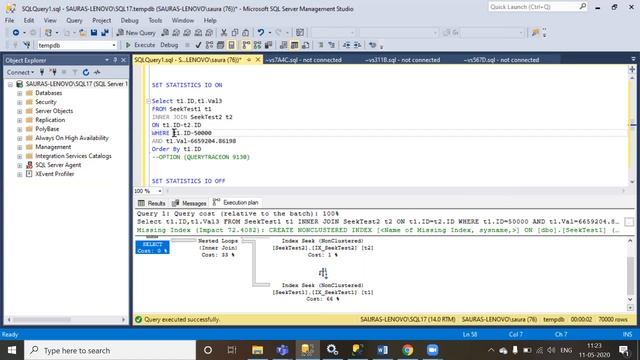The image size is (640, 360).
Task: Open the Connect dropdown in Object Explorer
Action: pos(20,72)
